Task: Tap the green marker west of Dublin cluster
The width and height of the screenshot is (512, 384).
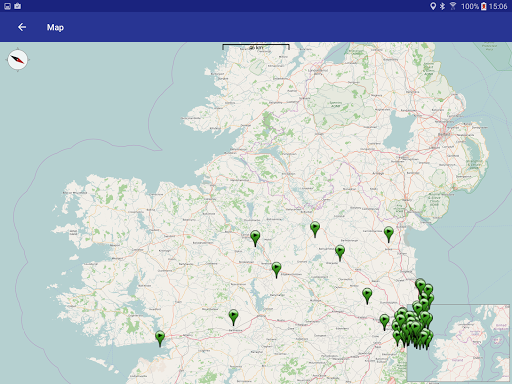Action: [x=384, y=322]
